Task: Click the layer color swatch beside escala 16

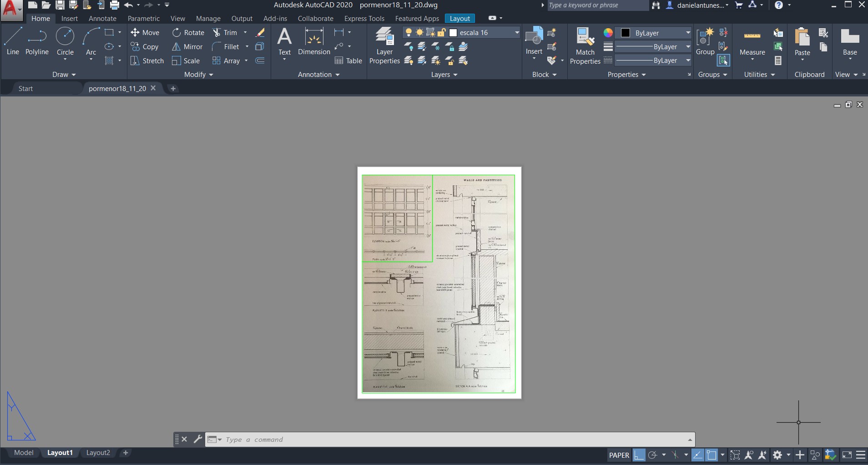Action: click(x=453, y=32)
